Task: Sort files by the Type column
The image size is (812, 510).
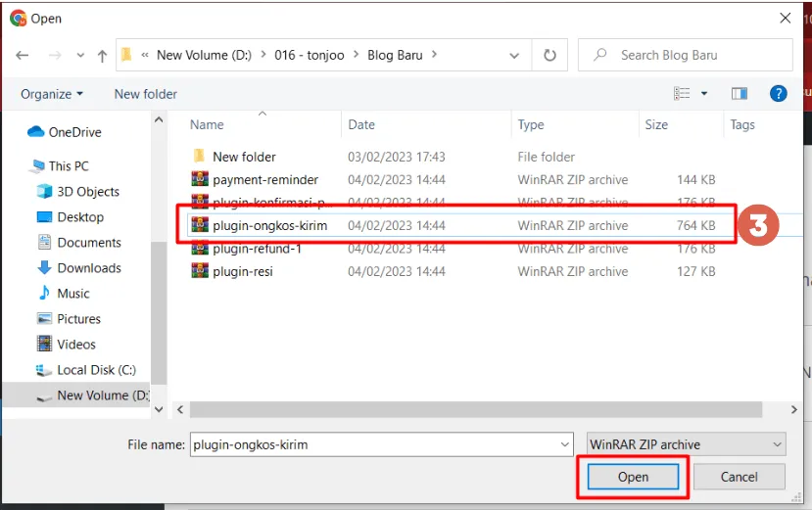Action: pyautogui.click(x=530, y=124)
